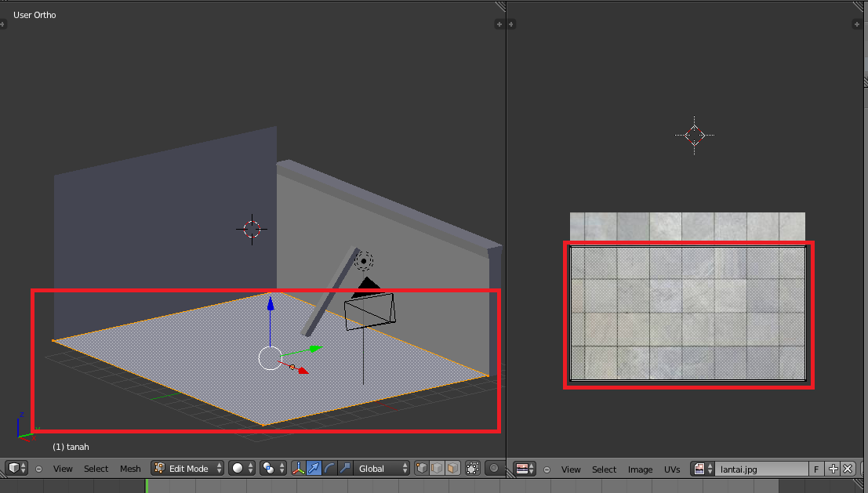Click the 3D View corner split widget

click(500, 6)
